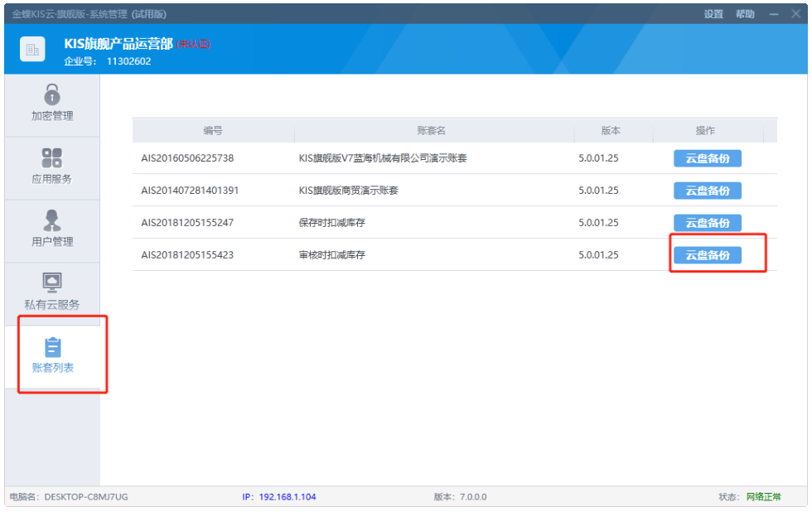Click the 账套名 column header
This screenshot has width=812, height=512.
pyautogui.click(x=432, y=131)
